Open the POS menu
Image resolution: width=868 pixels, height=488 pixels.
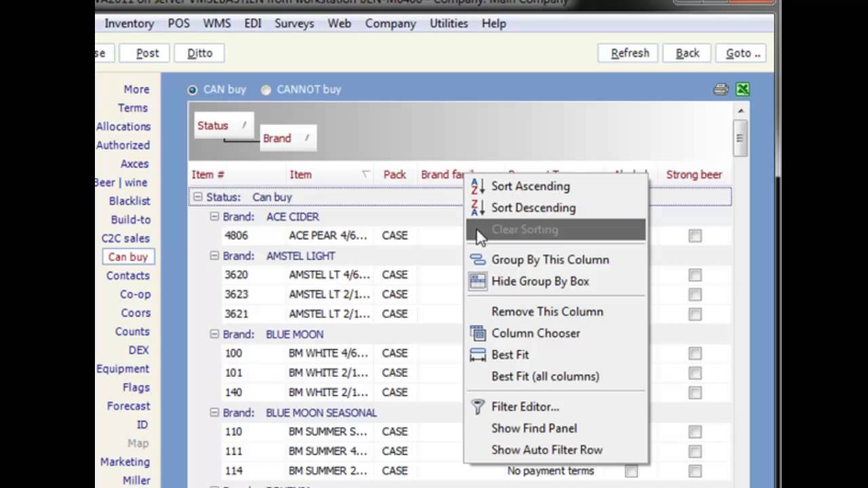click(179, 24)
